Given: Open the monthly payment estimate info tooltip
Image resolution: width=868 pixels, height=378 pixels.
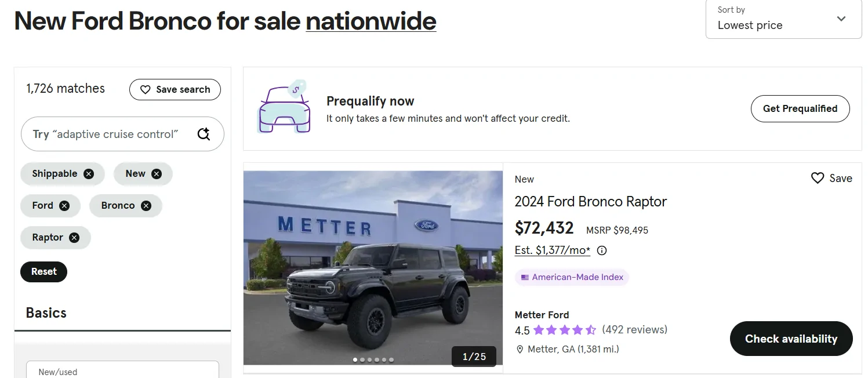Looking at the screenshot, I should [601, 250].
